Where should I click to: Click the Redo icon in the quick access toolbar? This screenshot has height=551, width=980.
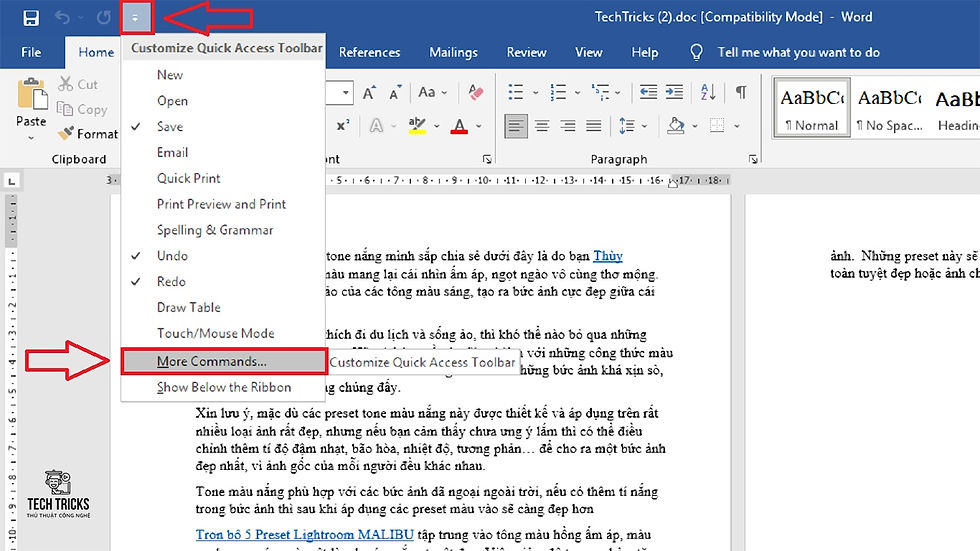104,17
